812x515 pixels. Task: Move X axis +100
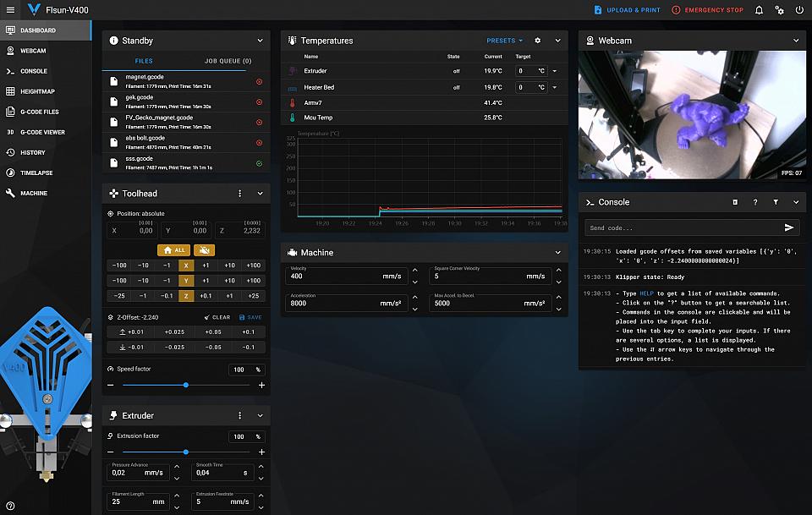point(254,266)
